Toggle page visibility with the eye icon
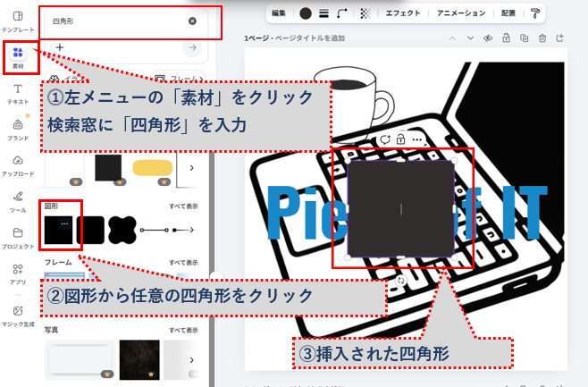588x387 pixels. (x=488, y=38)
